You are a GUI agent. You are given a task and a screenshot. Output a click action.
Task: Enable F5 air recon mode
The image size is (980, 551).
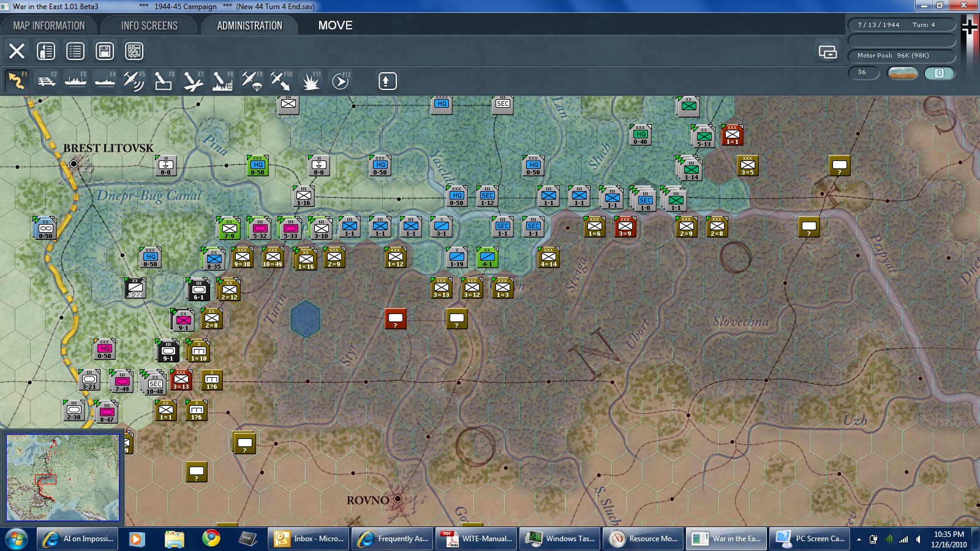click(134, 81)
